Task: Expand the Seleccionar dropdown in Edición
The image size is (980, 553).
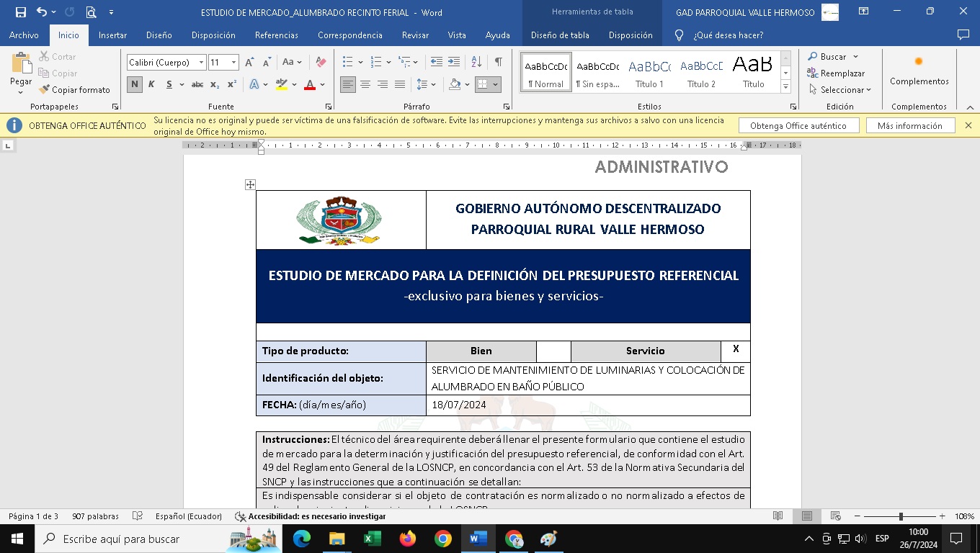Action: 840,90
